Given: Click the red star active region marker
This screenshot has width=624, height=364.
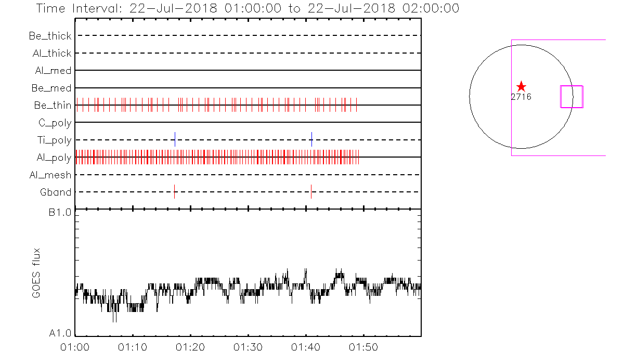Looking at the screenshot, I should tap(521, 87).
